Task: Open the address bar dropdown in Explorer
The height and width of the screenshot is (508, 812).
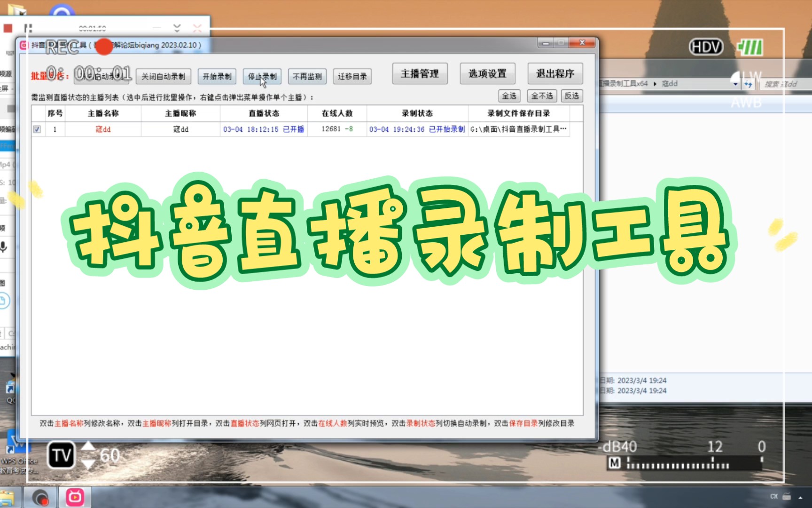Action: 735,84
